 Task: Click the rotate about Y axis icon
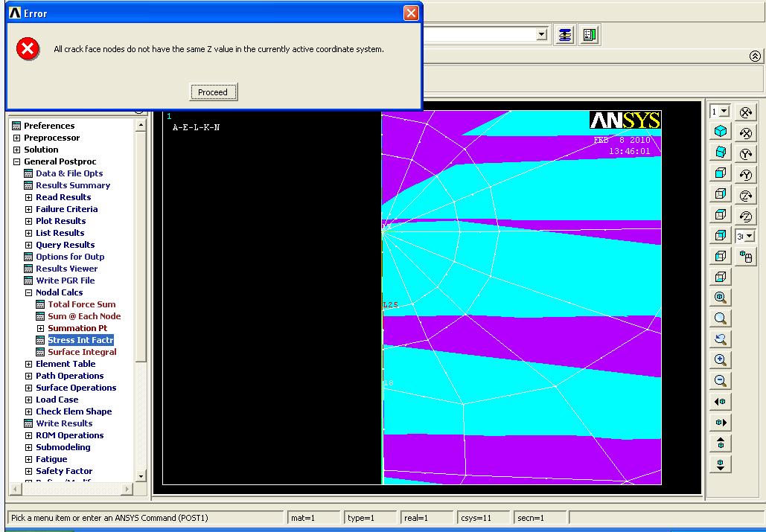tap(745, 154)
